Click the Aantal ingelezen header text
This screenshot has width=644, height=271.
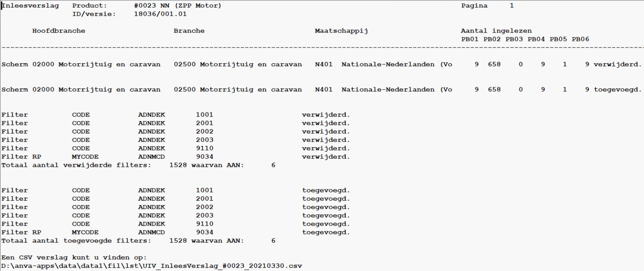tap(496, 31)
